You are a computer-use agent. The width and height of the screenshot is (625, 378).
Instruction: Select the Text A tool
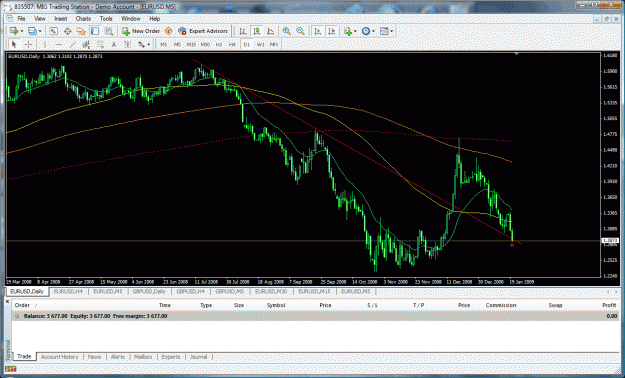point(114,44)
